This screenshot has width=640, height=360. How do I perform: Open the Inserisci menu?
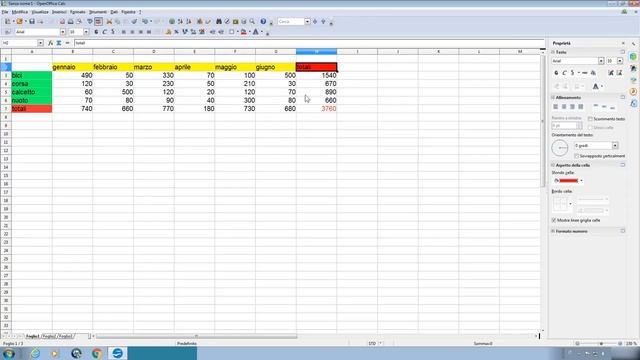tap(59, 12)
